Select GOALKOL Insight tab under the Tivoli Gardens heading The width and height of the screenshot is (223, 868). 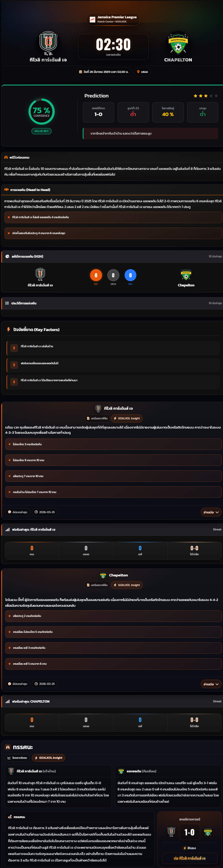126,419
